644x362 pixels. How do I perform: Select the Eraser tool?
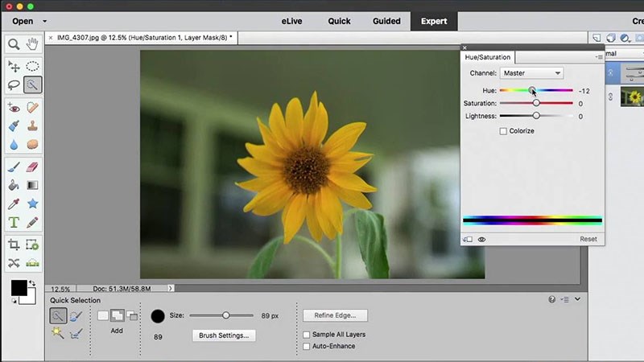33,167
